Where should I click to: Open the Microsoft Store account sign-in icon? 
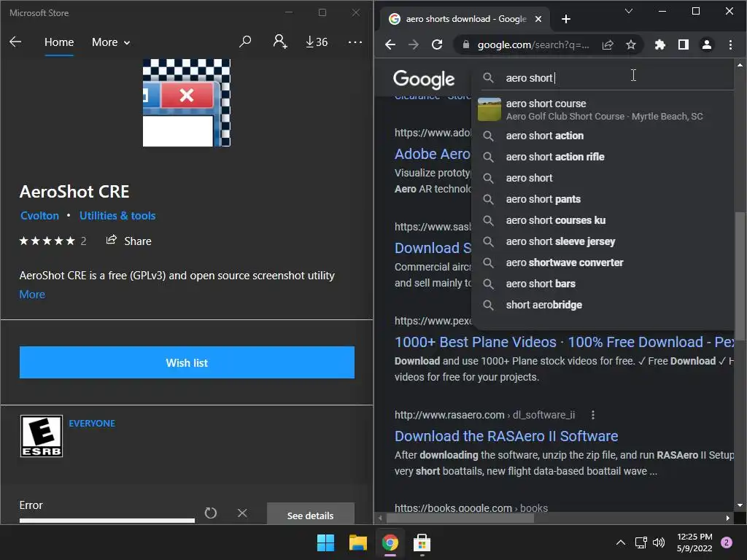[x=280, y=42]
